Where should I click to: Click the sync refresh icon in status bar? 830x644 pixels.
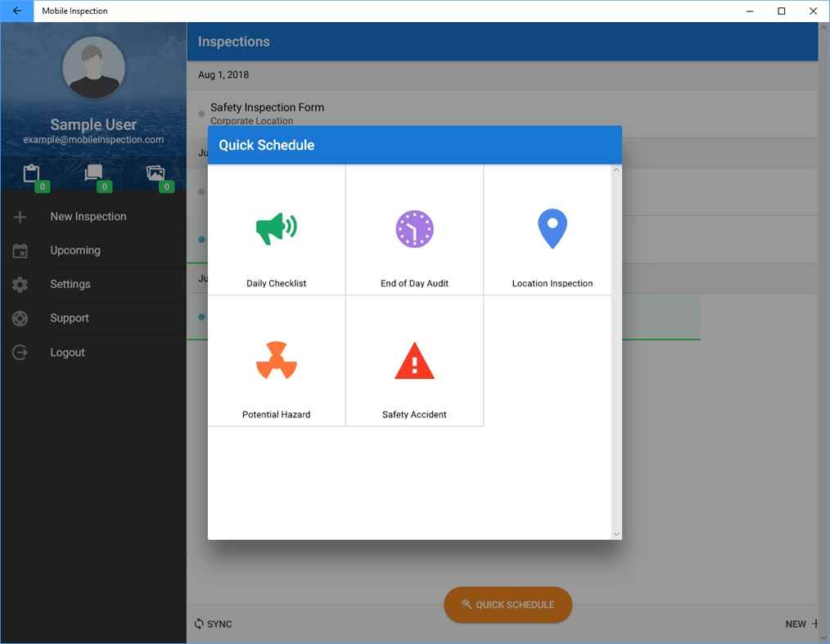197,624
